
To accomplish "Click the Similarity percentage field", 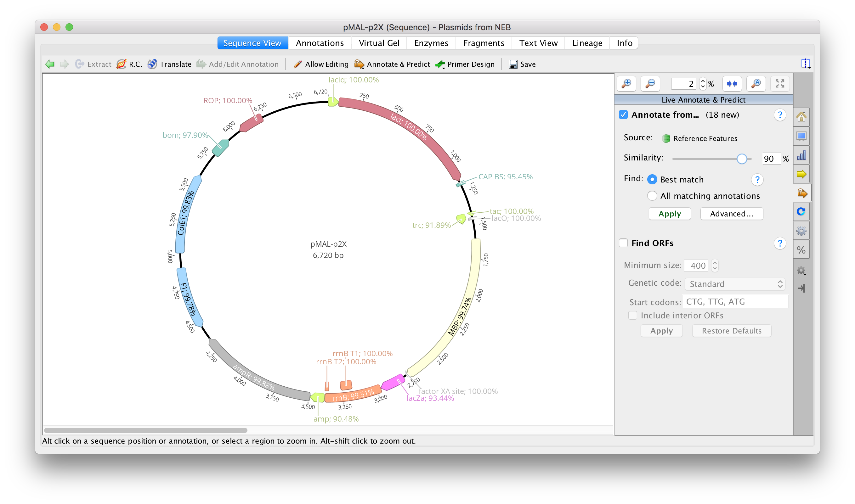I will (771, 159).
